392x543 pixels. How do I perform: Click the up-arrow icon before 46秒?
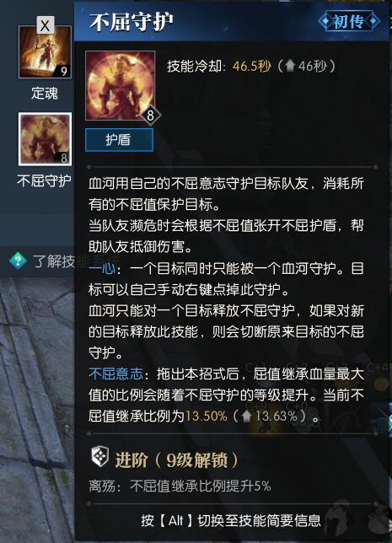[x=290, y=66]
